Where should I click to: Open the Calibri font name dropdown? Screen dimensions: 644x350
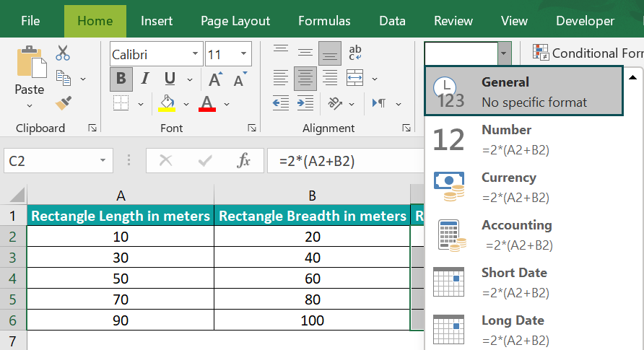click(x=195, y=53)
